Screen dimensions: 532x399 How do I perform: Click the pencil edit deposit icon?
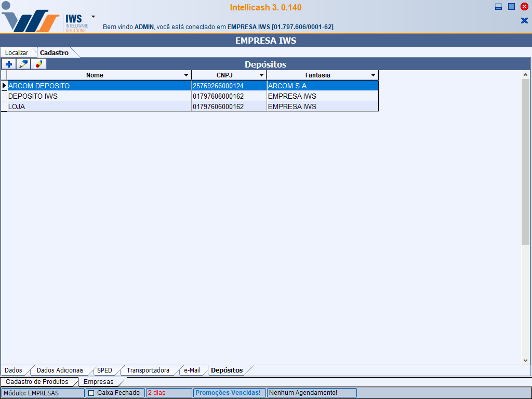tap(23, 64)
